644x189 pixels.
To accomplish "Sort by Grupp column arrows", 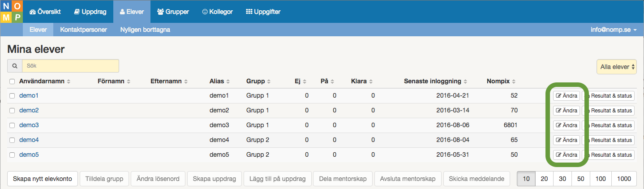I will (x=269, y=82).
